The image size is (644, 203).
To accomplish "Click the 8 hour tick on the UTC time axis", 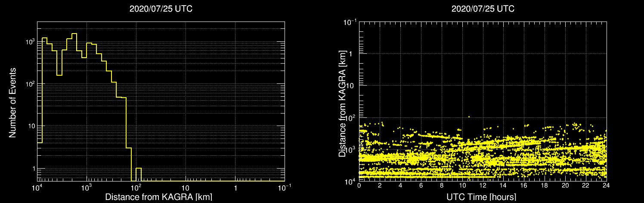I will [442, 185].
